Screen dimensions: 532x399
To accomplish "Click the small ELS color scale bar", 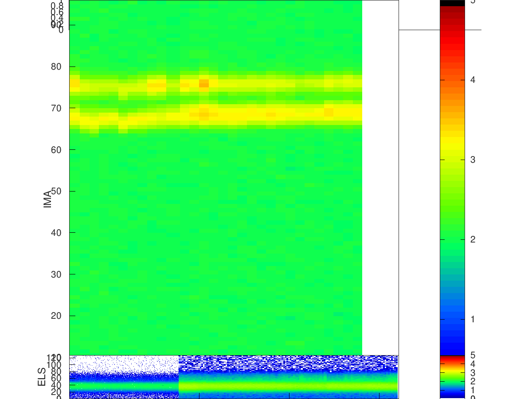I will pos(452,377).
